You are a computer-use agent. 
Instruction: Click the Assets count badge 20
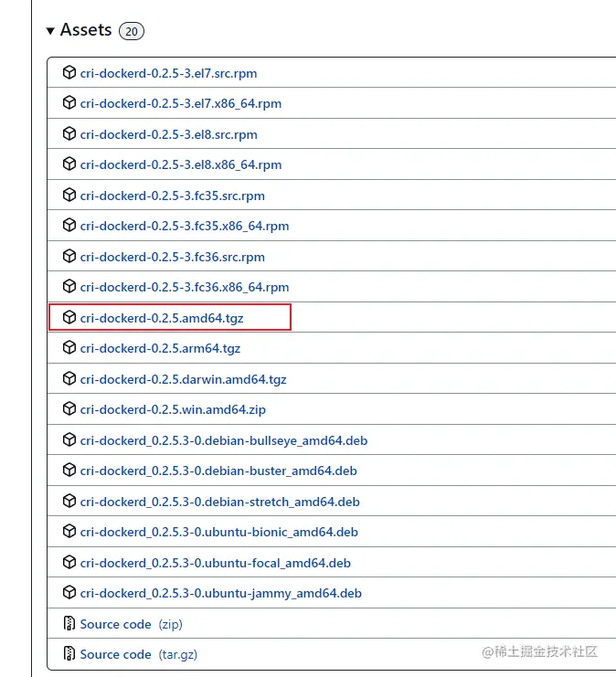(132, 31)
